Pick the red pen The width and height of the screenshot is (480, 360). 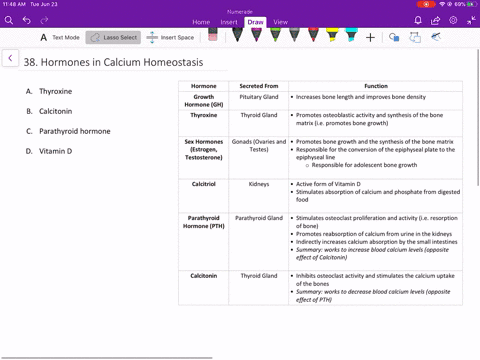(313, 35)
